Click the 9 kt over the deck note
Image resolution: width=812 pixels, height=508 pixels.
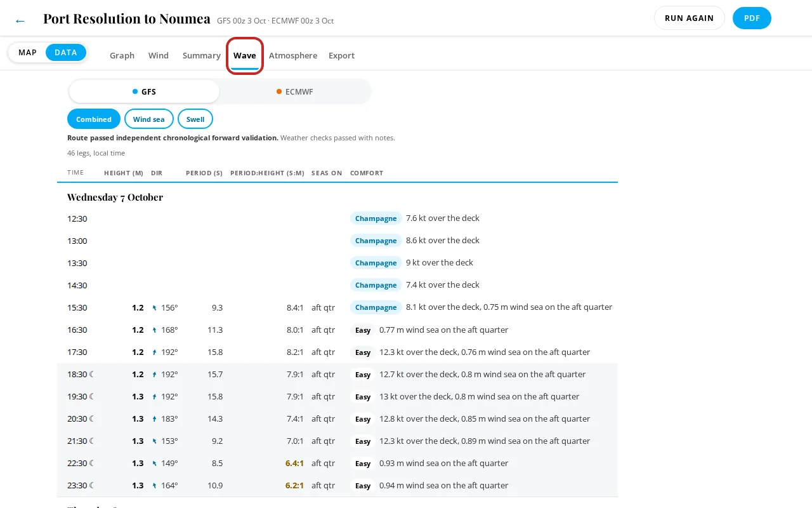(x=440, y=263)
